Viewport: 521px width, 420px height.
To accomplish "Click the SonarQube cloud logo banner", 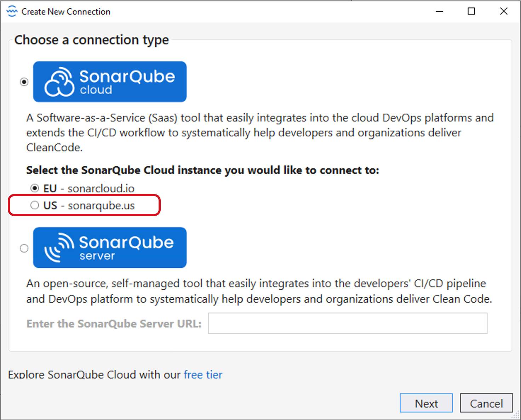I will click(x=110, y=82).
